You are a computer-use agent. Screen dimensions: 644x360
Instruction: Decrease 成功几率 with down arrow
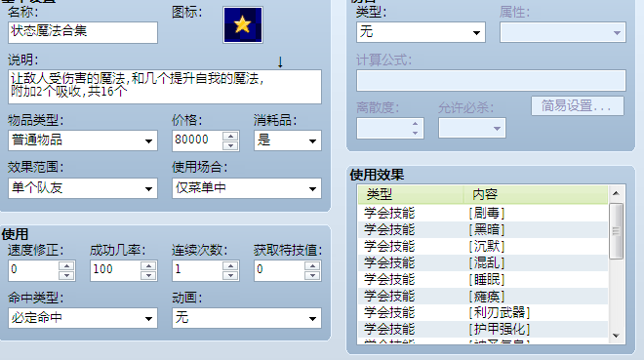tap(148, 275)
